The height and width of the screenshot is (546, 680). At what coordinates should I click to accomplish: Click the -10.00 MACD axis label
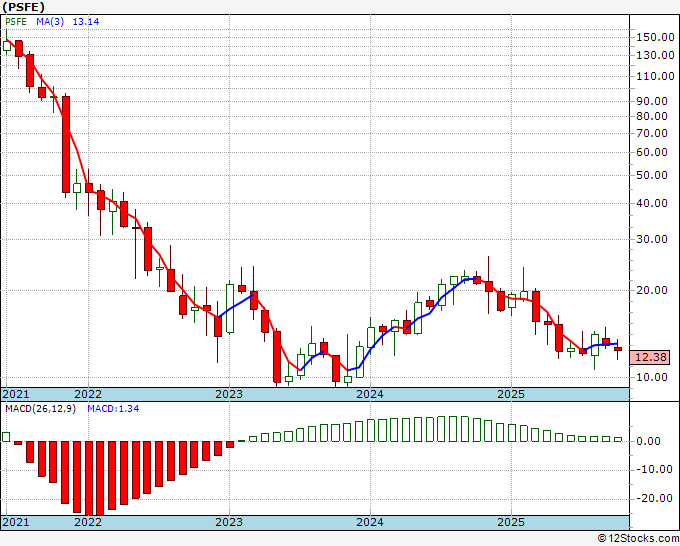(655, 469)
